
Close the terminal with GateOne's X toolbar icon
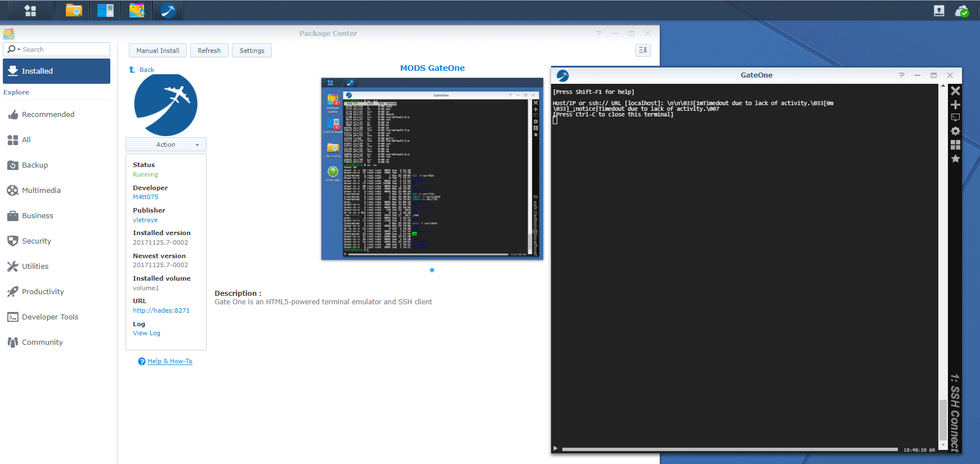coord(955,91)
